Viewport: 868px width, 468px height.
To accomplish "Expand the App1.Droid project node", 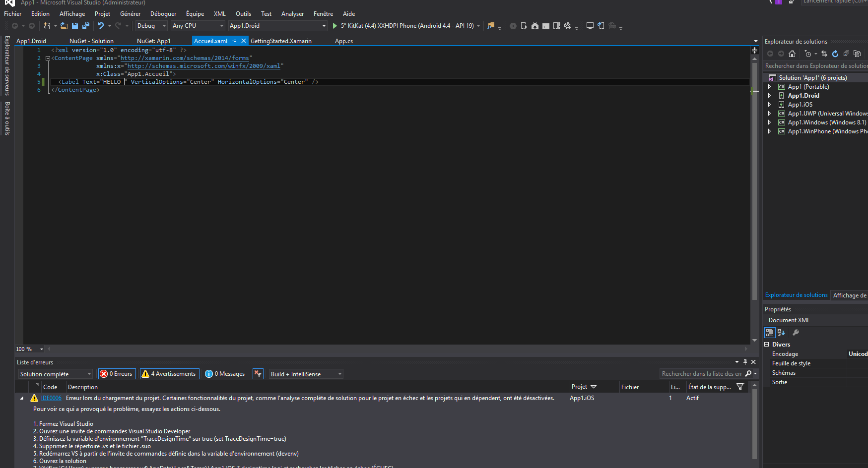I will click(x=770, y=96).
